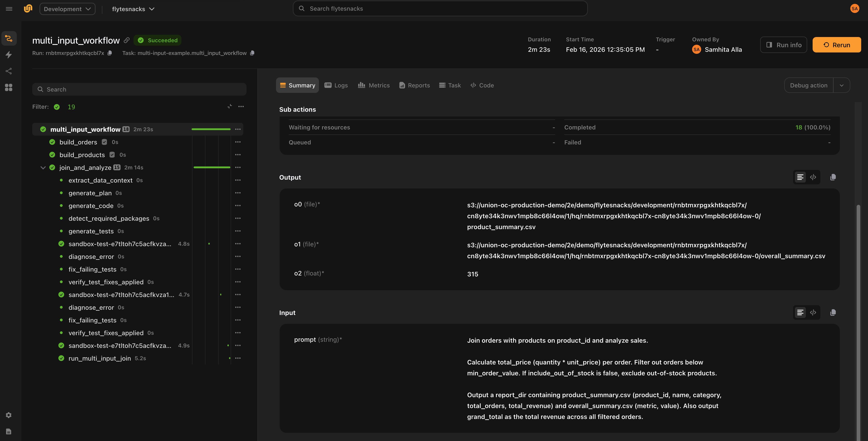Viewport: 868px width, 441px height.
Task: Open the hamburger menu at top left
Action: coord(9,9)
